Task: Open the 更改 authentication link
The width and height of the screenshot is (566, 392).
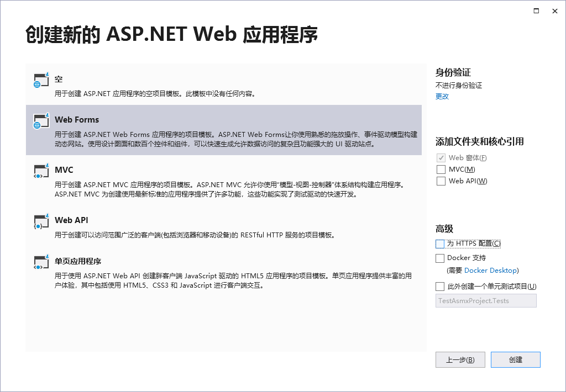Action: coord(442,96)
